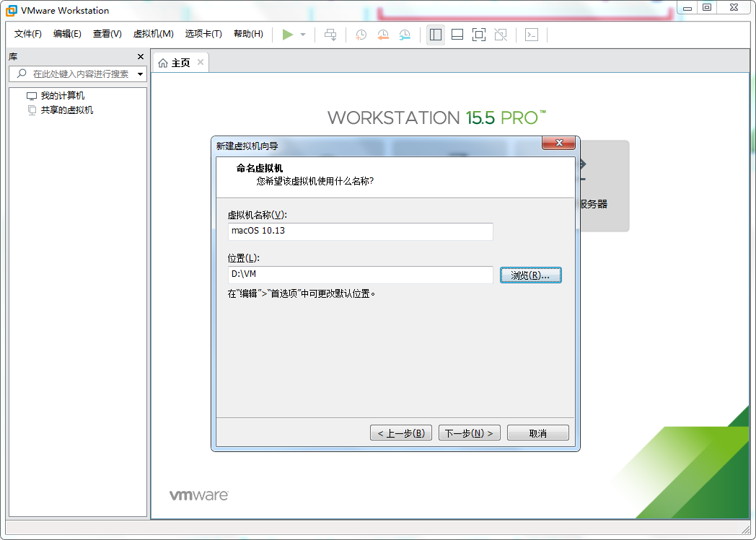Open the 选项卡(T) menu

point(203,34)
